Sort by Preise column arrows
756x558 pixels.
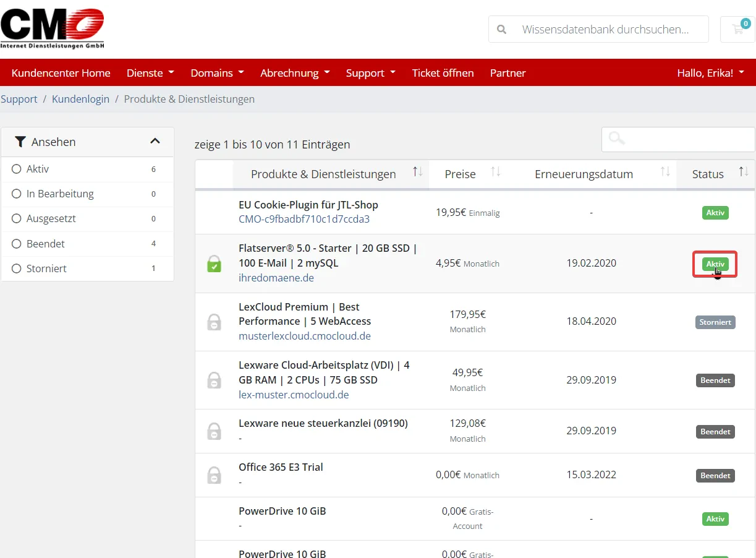(496, 172)
